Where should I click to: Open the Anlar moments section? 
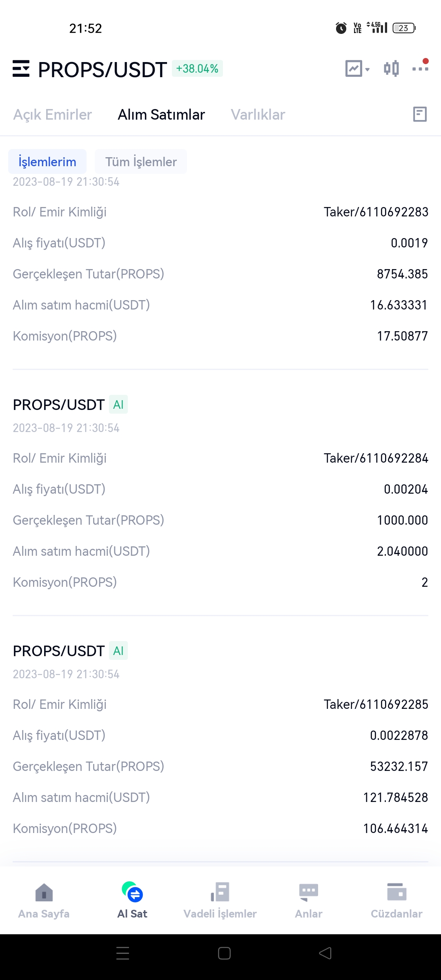(309, 901)
